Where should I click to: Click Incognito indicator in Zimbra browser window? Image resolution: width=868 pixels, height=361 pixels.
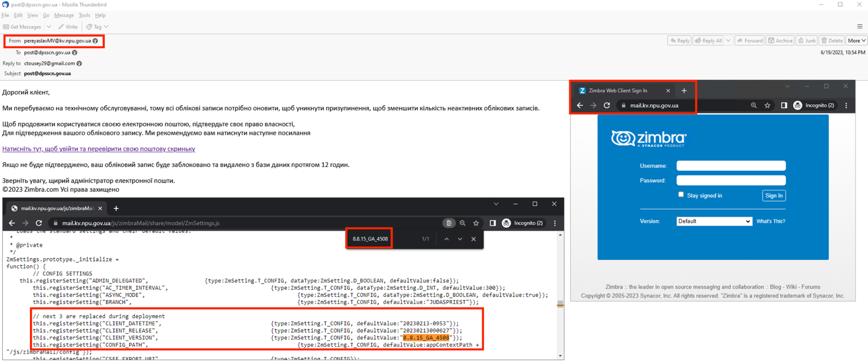coord(814,105)
